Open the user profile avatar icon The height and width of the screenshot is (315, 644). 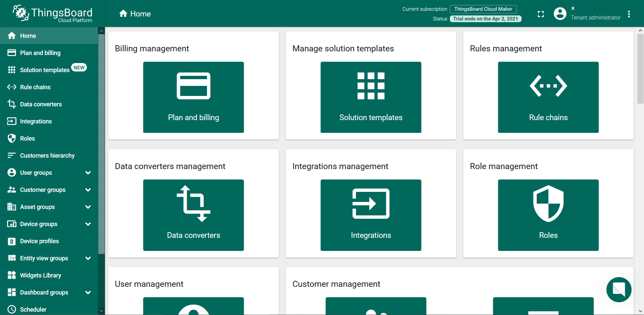pyautogui.click(x=560, y=14)
